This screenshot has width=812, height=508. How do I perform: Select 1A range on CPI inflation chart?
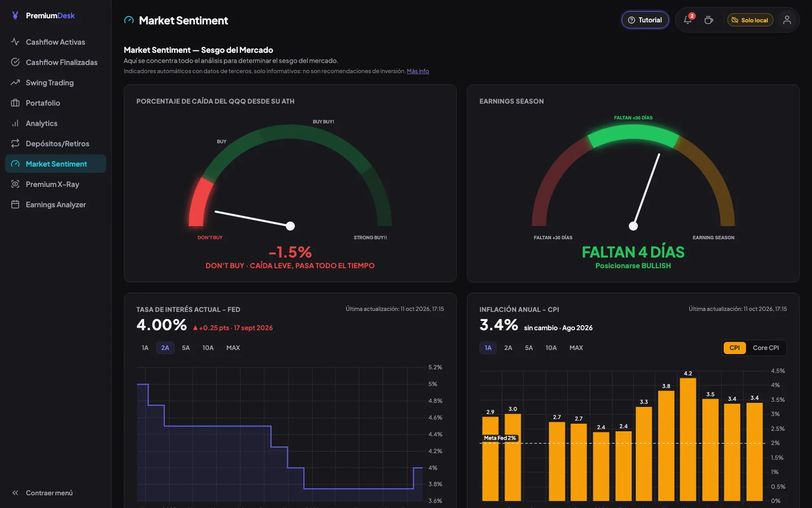tap(488, 347)
